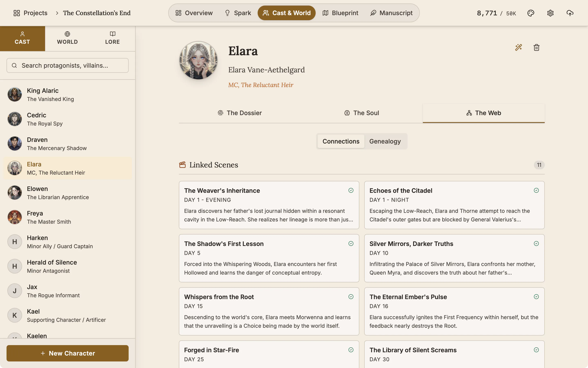The height and width of the screenshot is (368, 588).
Task: Click the New Character button
Action: click(x=68, y=353)
